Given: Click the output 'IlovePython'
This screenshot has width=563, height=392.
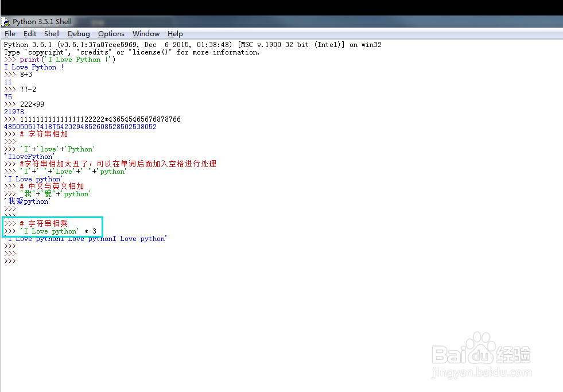Looking at the screenshot, I should (x=29, y=157).
